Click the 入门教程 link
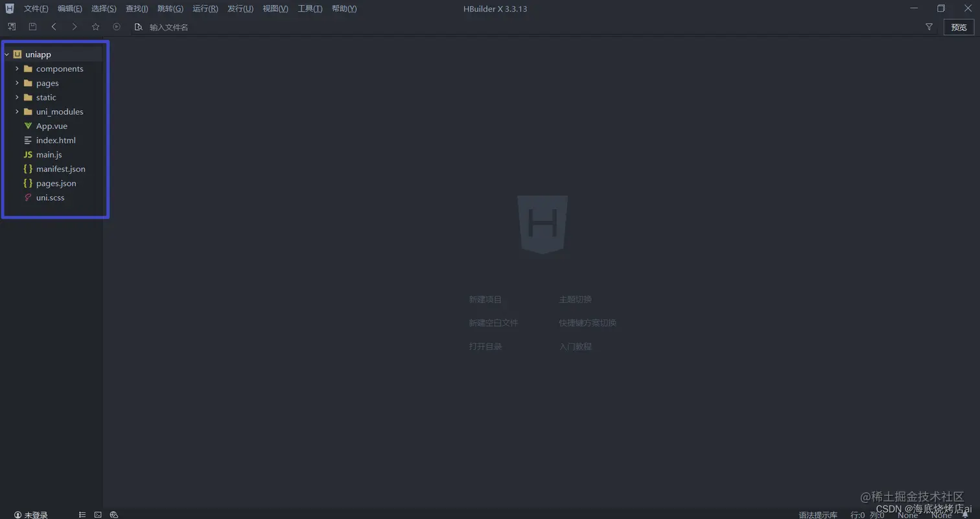 (576, 346)
